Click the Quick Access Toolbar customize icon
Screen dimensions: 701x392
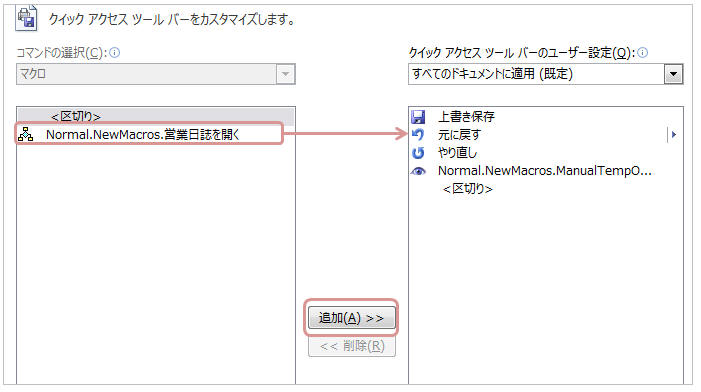click(x=26, y=18)
